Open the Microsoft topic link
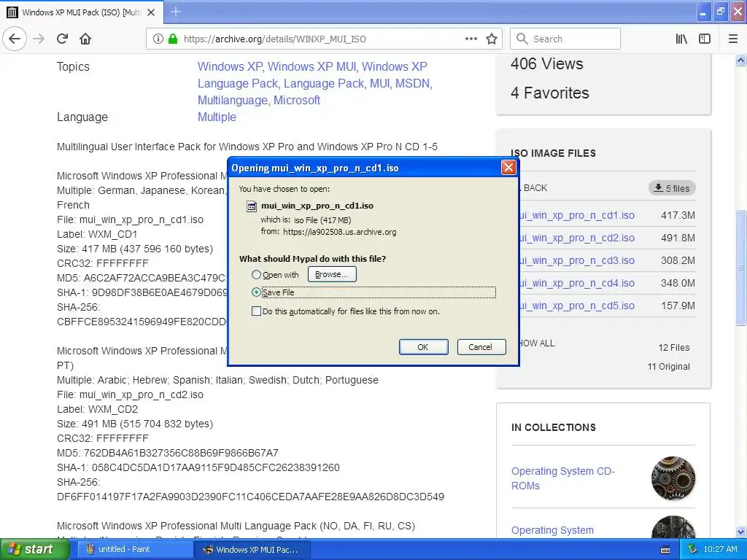The width and height of the screenshot is (747, 560). click(297, 100)
